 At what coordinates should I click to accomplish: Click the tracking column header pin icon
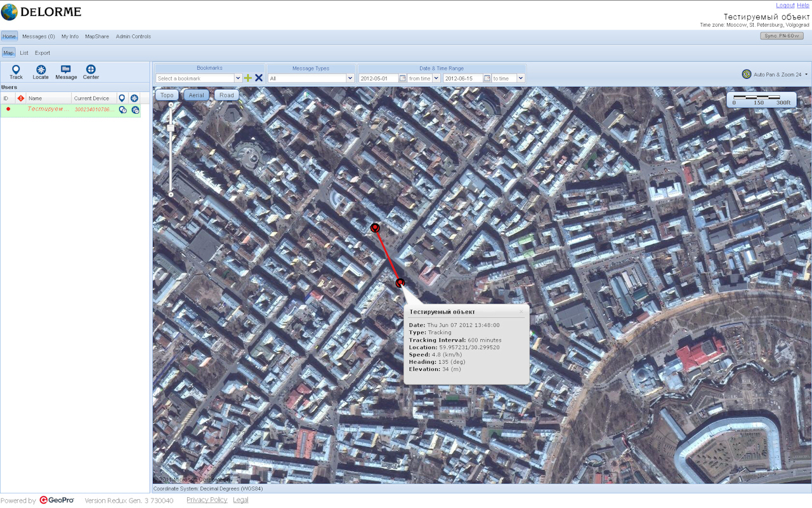pyautogui.click(x=122, y=98)
